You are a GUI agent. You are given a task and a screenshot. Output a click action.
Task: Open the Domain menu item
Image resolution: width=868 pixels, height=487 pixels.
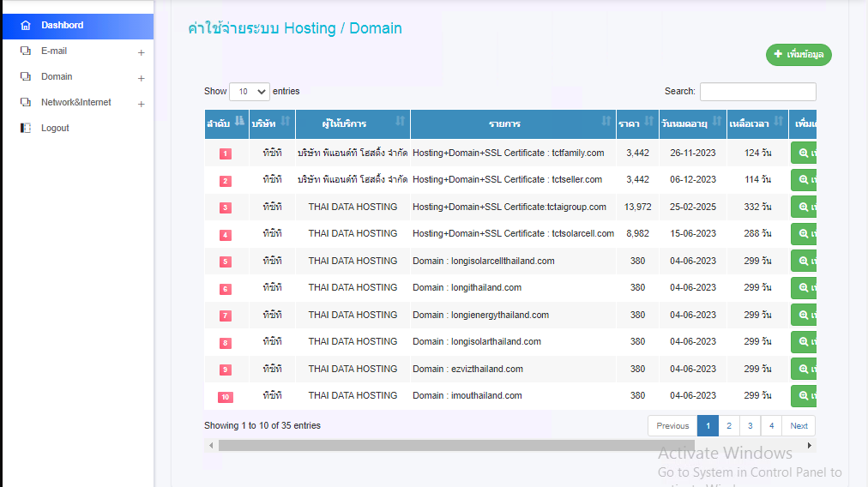(78, 76)
